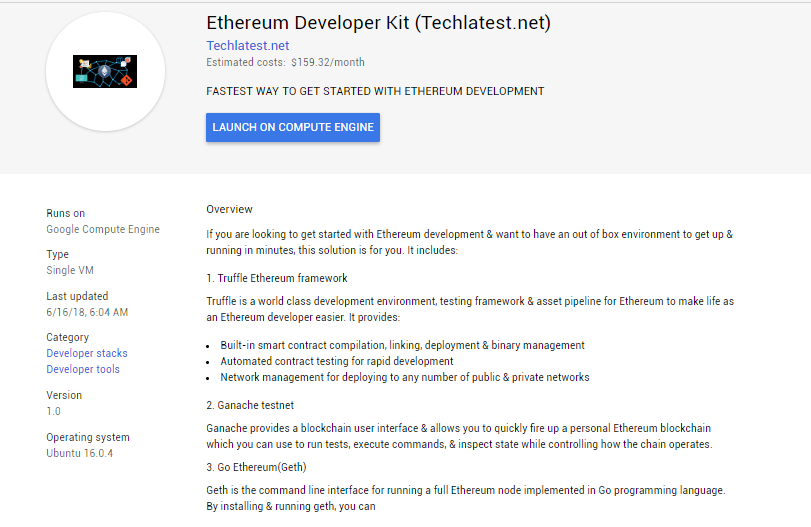Open the Developer tools category link
811x527 pixels.
tap(83, 369)
